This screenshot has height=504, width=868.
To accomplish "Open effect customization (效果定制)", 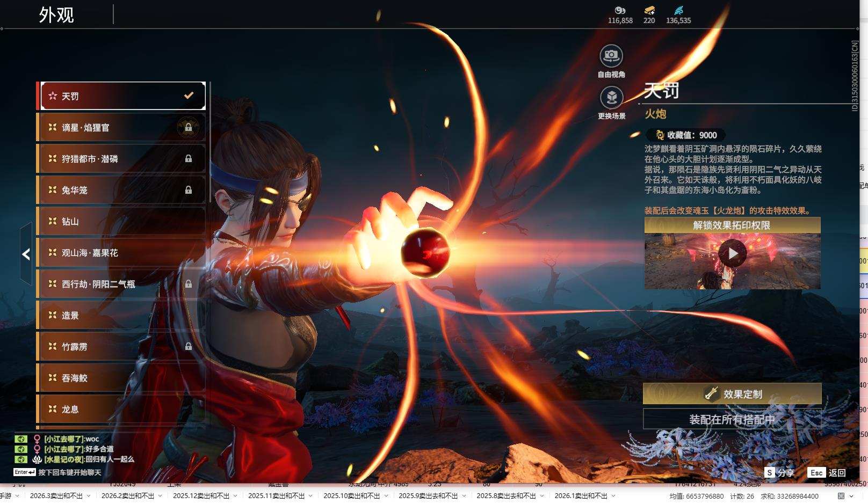I will pos(732,393).
